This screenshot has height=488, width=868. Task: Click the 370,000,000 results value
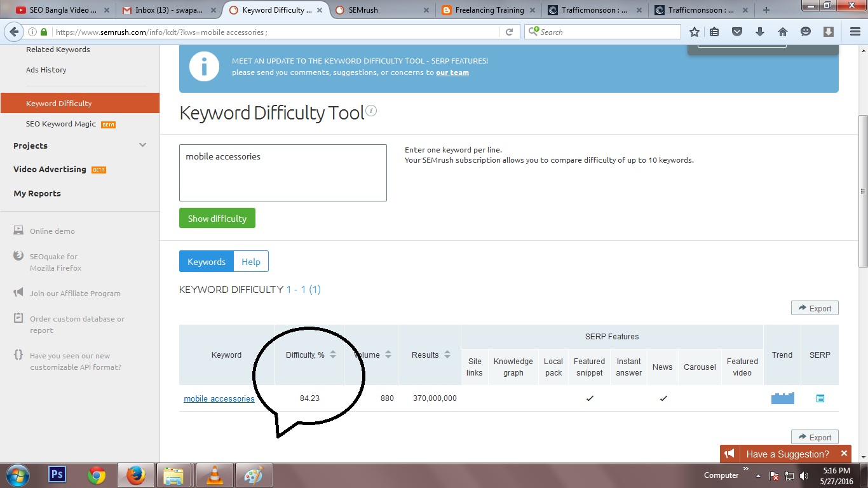(x=435, y=398)
